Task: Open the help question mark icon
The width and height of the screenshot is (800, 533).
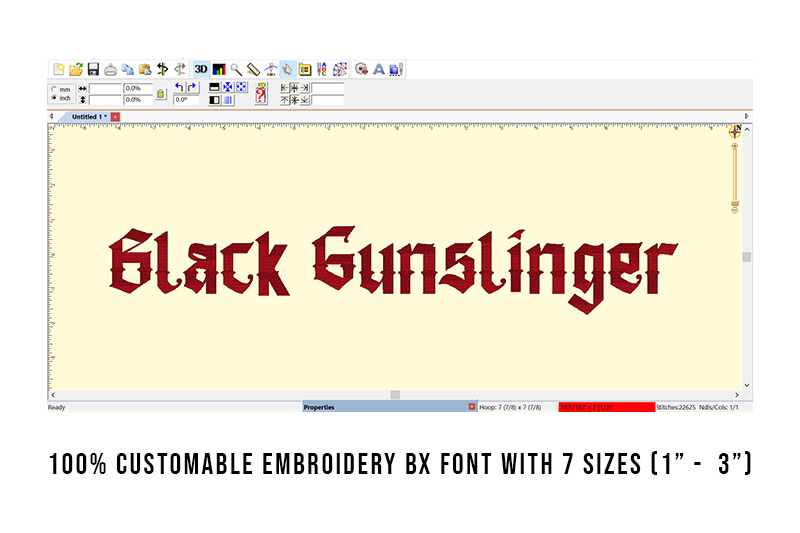Action: point(261,94)
